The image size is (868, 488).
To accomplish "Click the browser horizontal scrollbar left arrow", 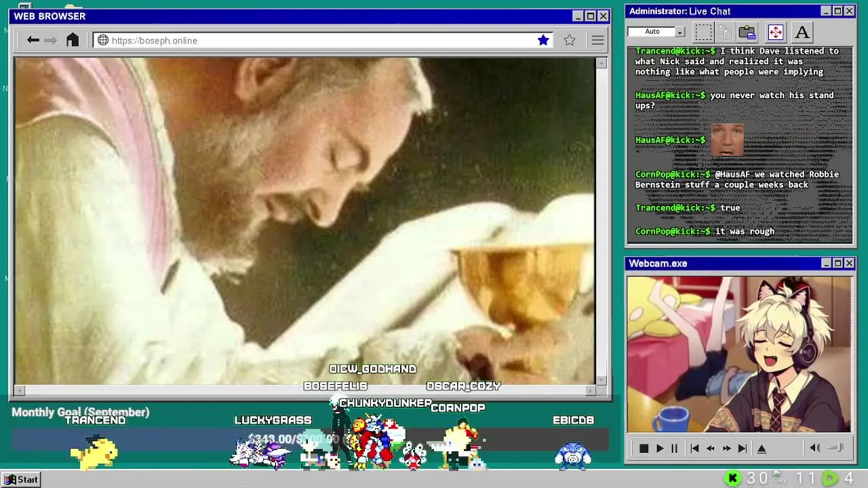I will pos(20,390).
